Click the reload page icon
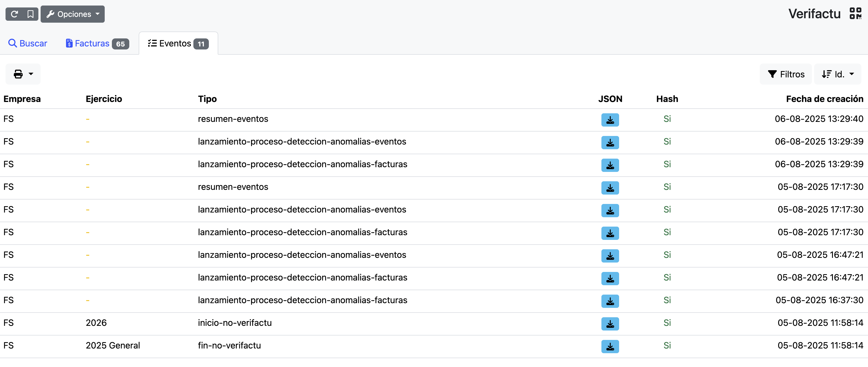The height and width of the screenshot is (367, 868). (14, 14)
